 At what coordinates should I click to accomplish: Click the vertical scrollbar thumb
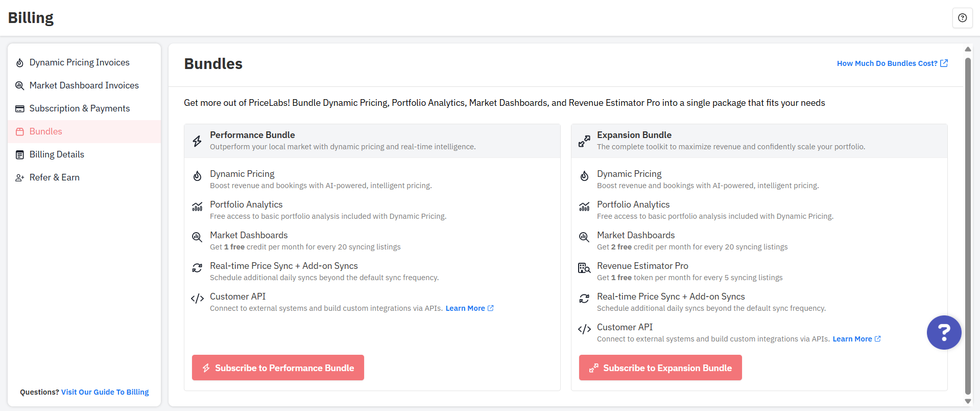(968, 226)
